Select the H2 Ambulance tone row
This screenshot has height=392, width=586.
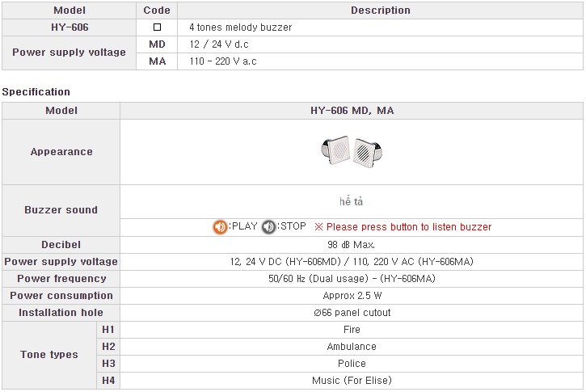[x=339, y=347]
